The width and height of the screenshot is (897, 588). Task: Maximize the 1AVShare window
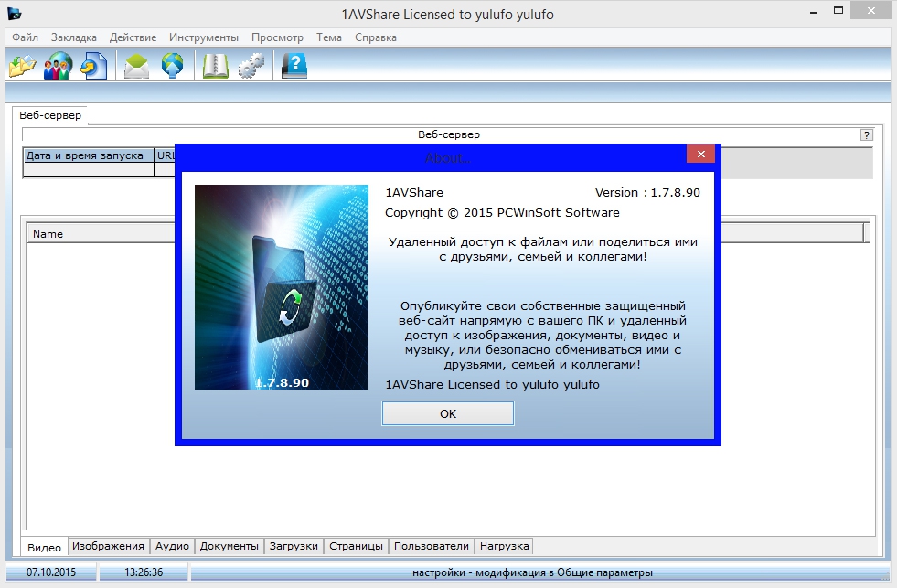pyautogui.click(x=838, y=10)
